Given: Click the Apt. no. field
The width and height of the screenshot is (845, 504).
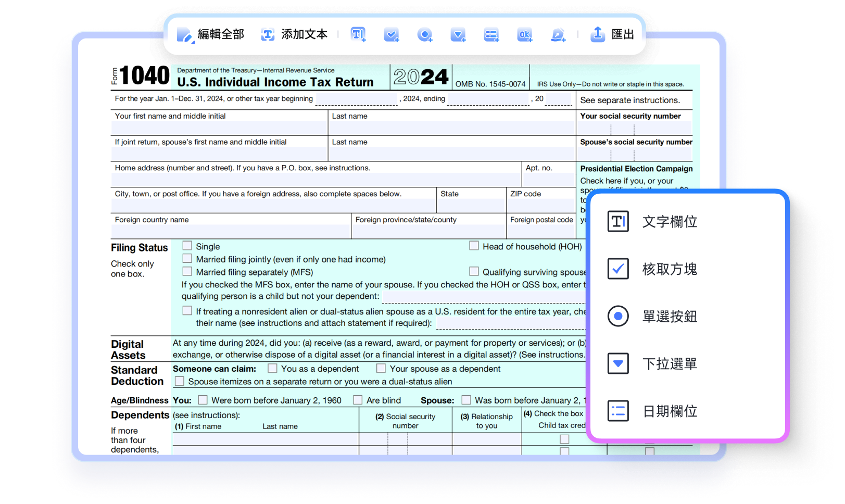Looking at the screenshot, I should point(549,180).
